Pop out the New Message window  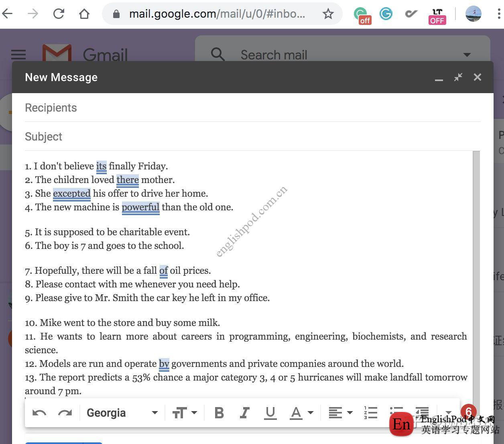(x=458, y=77)
